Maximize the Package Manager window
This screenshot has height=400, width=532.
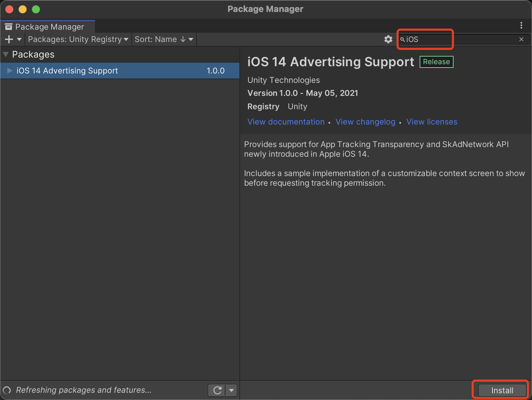click(36, 9)
